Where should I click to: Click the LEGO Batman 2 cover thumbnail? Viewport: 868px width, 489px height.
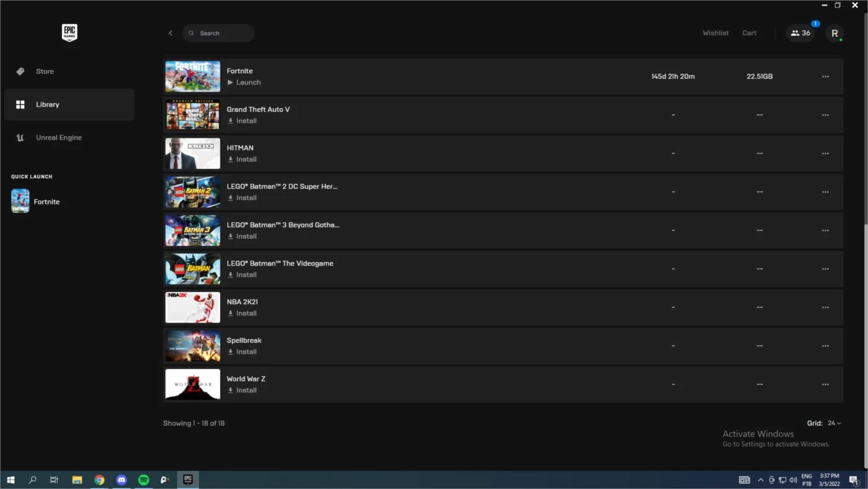[x=193, y=192]
